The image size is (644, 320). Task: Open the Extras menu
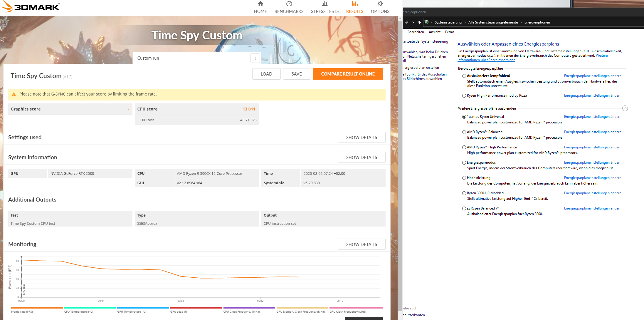pos(449,32)
